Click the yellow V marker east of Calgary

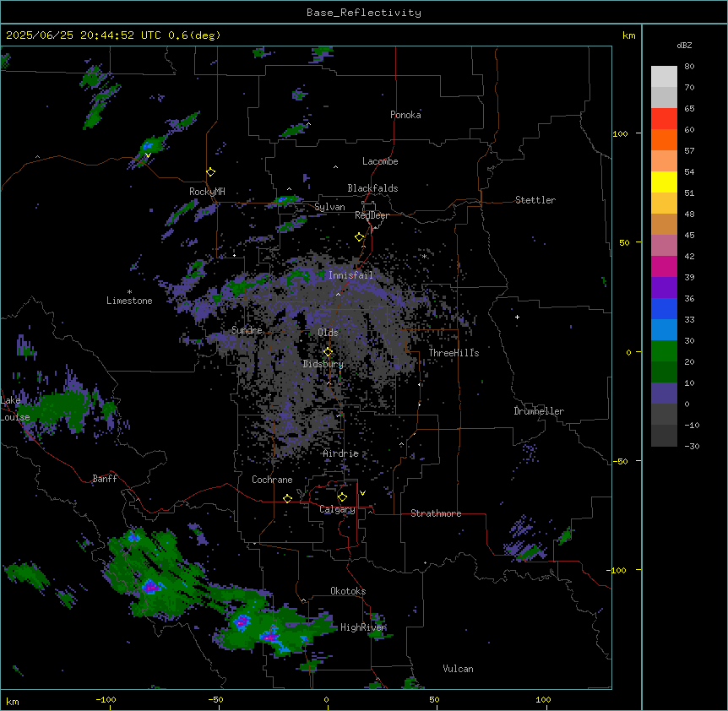(x=362, y=493)
